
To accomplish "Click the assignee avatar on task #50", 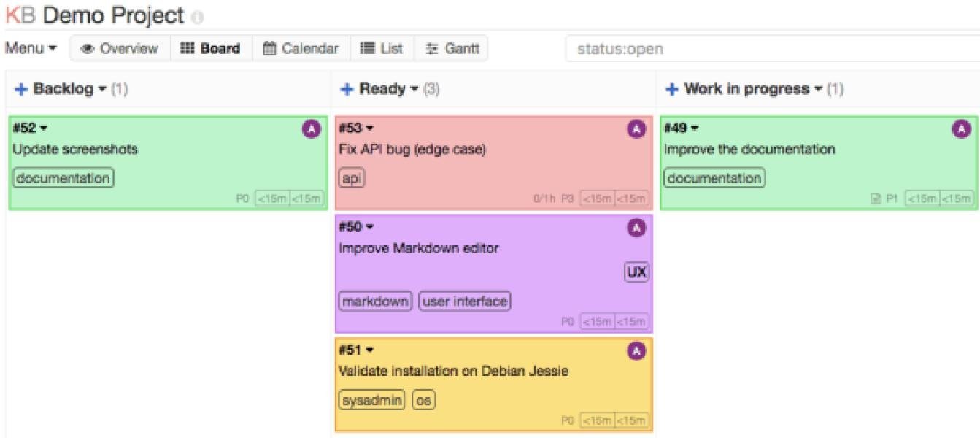I will [x=637, y=226].
